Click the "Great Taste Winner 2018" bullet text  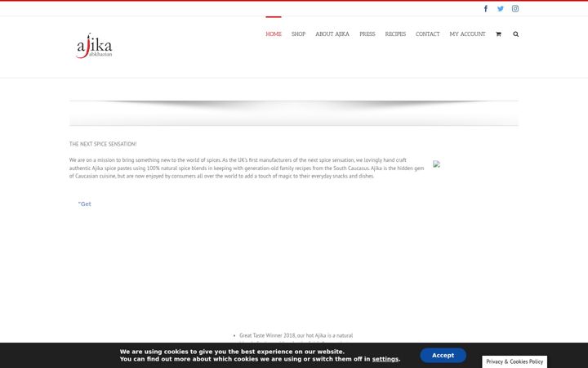pos(296,335)
